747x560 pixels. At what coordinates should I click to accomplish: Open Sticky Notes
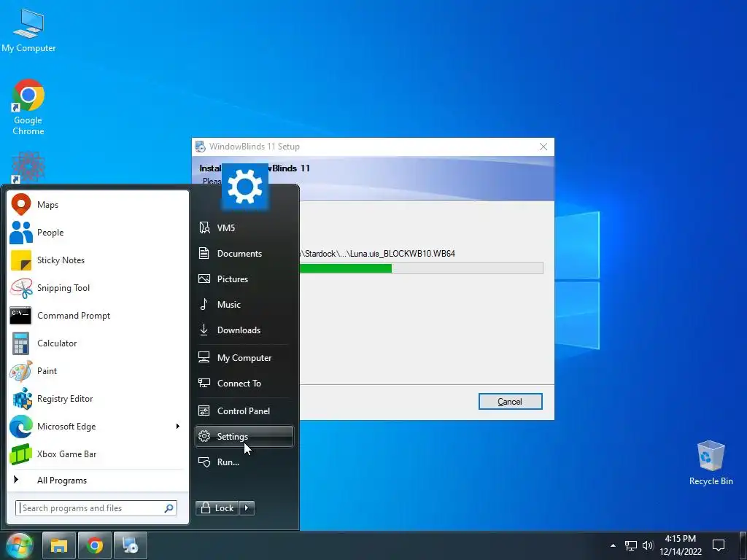[x=98, y=260]
